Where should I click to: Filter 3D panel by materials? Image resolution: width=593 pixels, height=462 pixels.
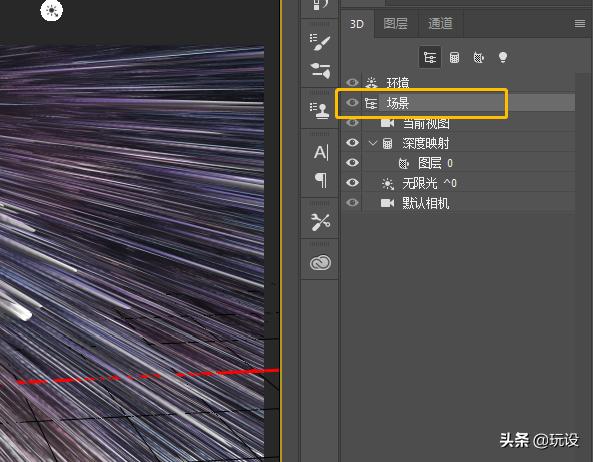478,57
